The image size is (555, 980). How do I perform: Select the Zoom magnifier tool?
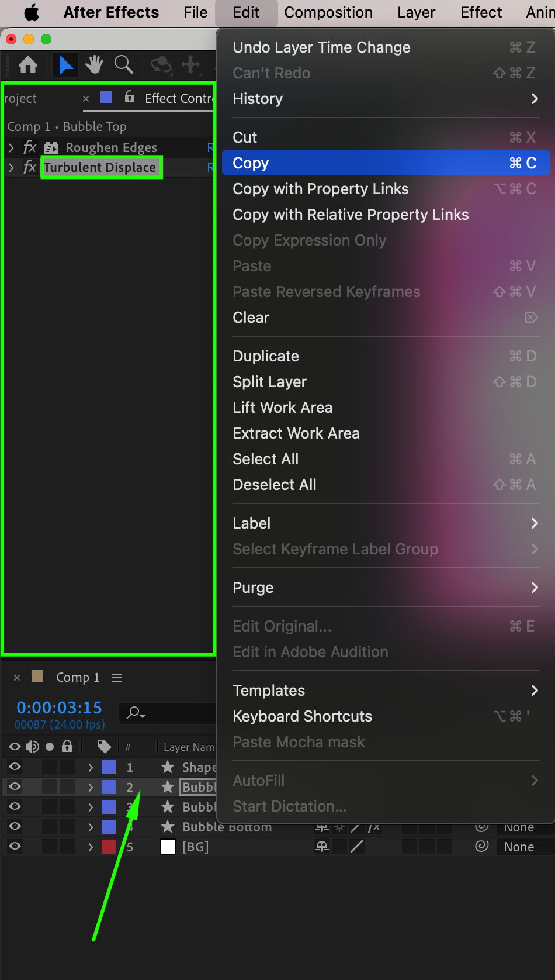point(123,64)
